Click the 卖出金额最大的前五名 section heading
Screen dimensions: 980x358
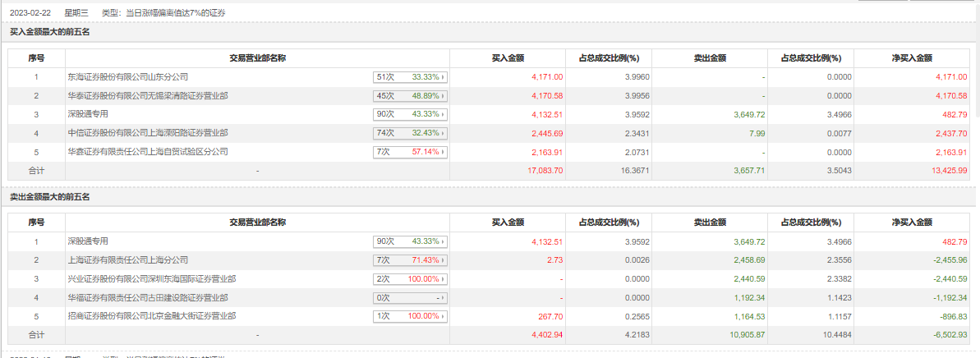(49, 197)
